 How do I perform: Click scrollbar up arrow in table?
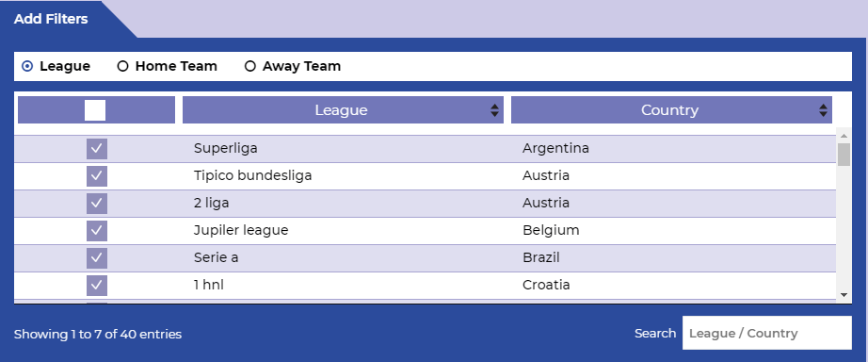844,136
